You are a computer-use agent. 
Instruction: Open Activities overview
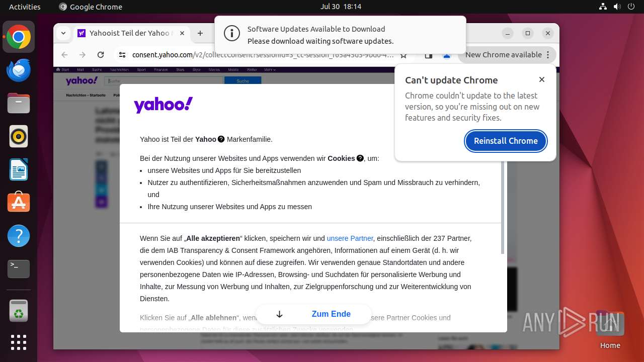click(25, 7)
